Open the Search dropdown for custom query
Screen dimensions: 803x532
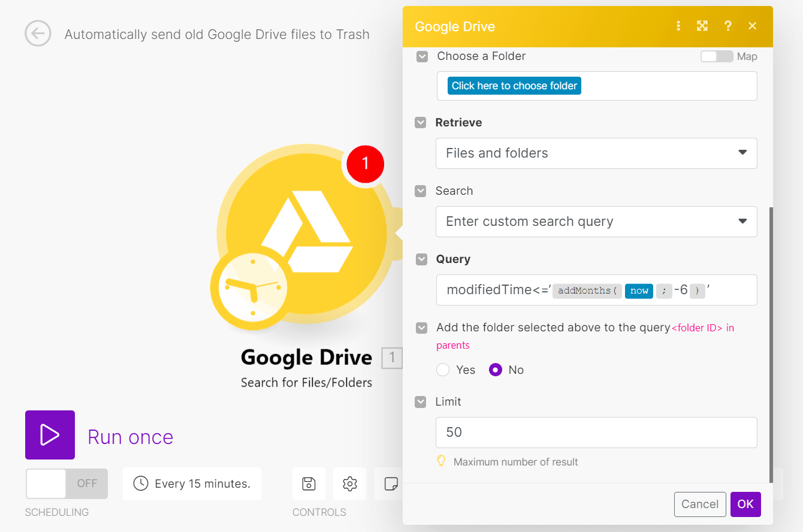tap(596, 222)
